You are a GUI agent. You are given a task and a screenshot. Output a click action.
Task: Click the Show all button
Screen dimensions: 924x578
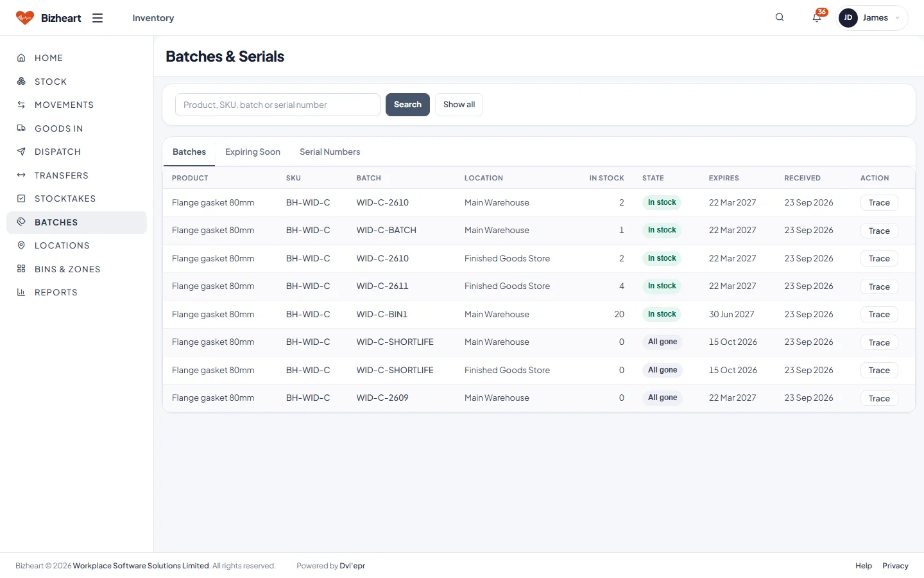tap(459, 105)
